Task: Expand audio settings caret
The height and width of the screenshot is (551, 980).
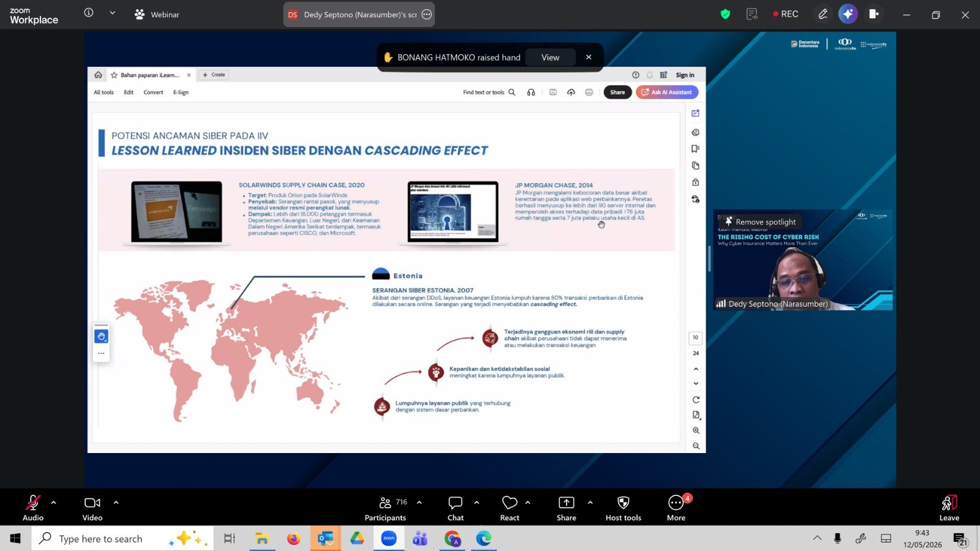Action: pyautogui.click(x=53, y=503)
